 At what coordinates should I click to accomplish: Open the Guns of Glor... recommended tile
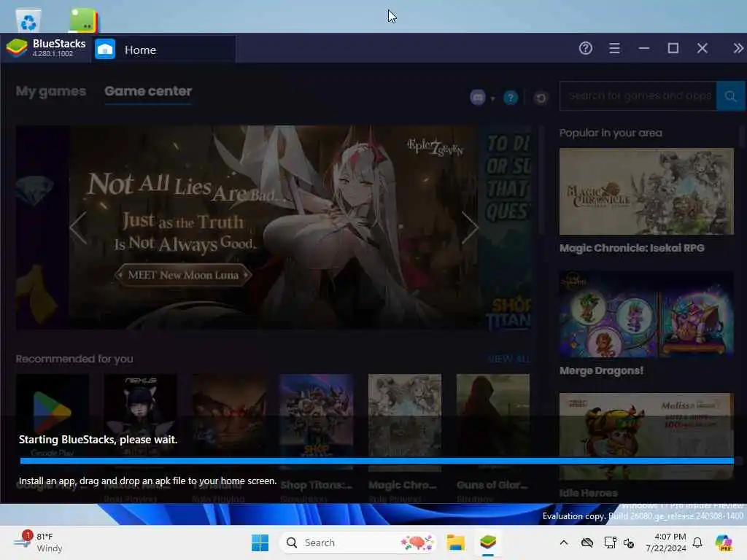point(492,421)
